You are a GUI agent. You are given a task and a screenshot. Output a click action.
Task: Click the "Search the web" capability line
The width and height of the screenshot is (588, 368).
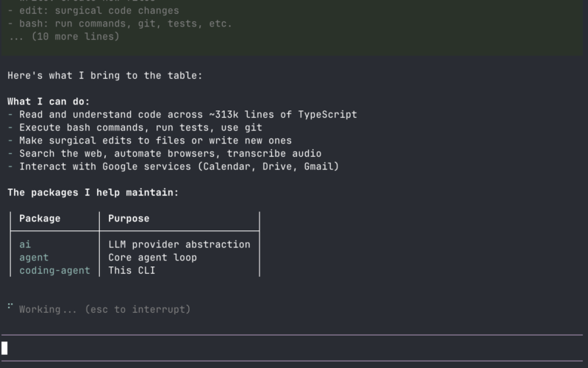(165, 154)
